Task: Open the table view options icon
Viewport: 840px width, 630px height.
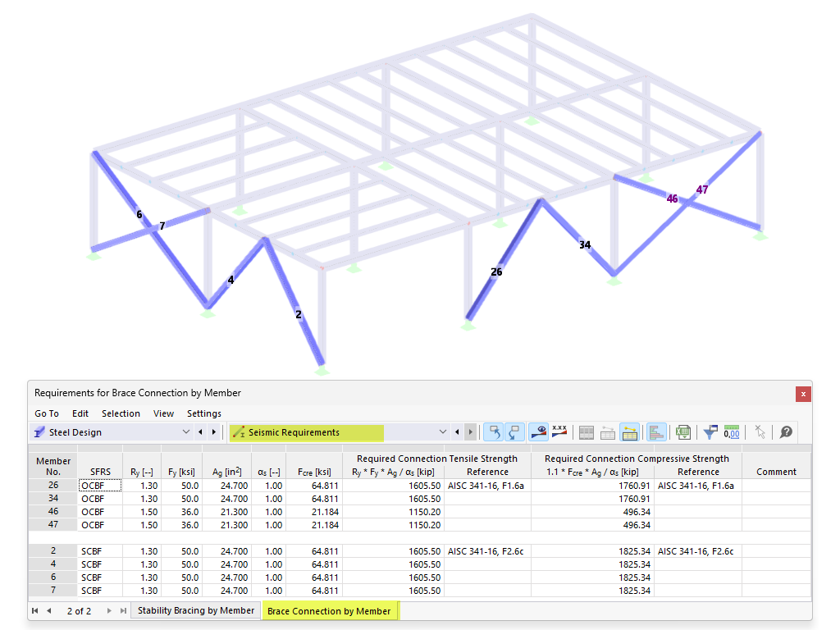Action: tap(585, 432)
